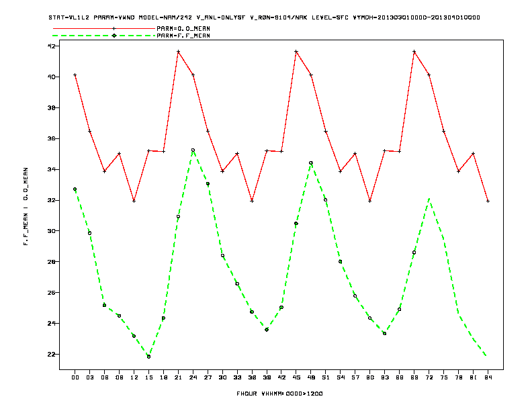This screenshot has height=411, width=532.
Task: Click x-axis tick label 21
Action: 178,377
